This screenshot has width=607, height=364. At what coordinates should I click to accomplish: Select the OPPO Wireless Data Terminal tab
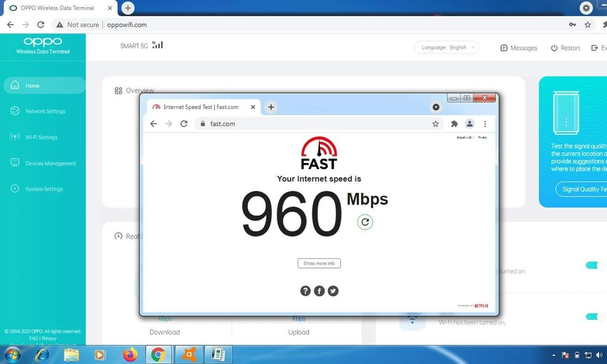click(60, 8)
